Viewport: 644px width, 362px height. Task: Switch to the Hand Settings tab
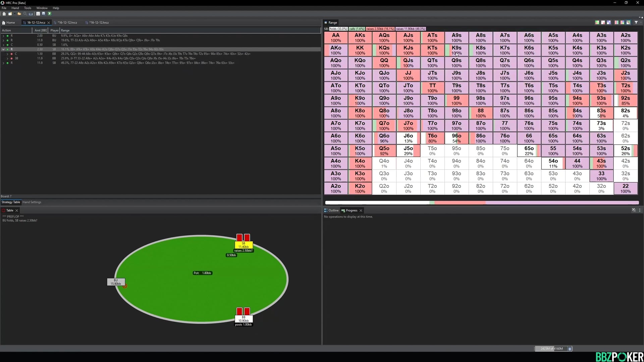[32, 202]
